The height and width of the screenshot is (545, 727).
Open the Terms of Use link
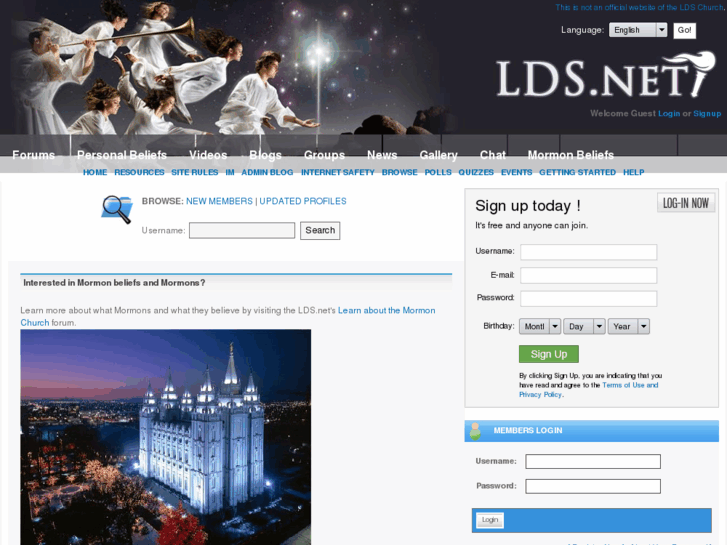[x=623, y=385]
